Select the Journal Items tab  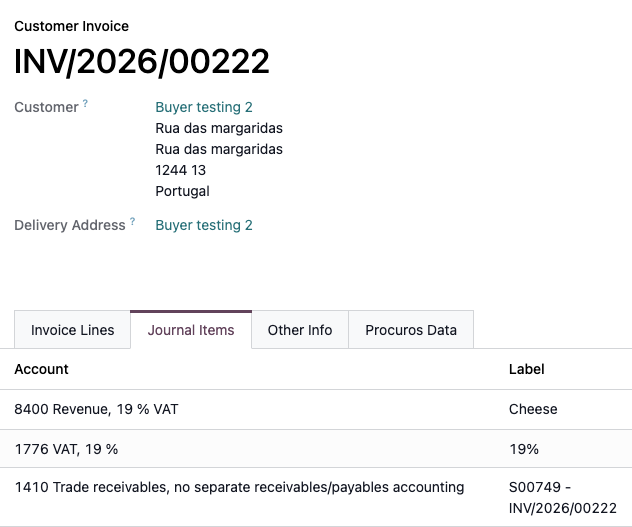pyautogui.click(x=191, y=330)
